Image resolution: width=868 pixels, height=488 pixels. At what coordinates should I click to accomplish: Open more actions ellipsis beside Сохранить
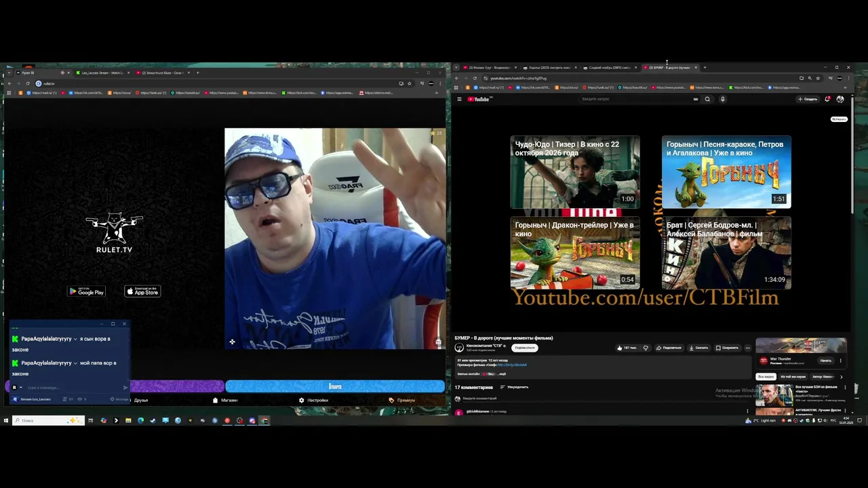[x=748, y=348]
